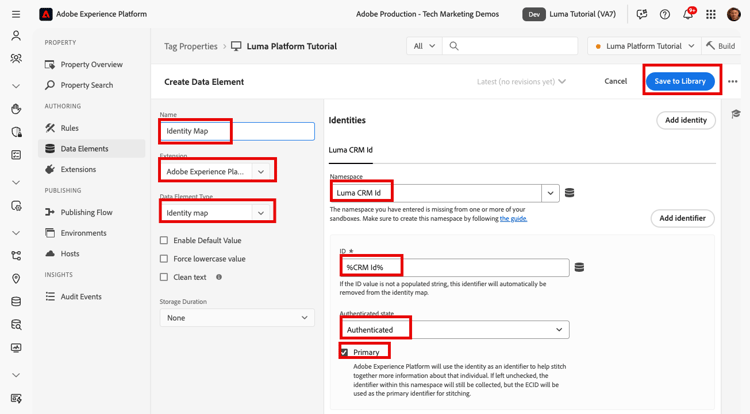Tick the Clean text checkbox
Viewport: 750px width, 414px height.
click(164, 277)
